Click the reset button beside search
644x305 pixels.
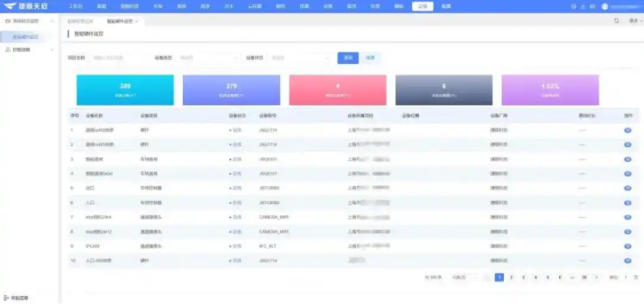click(371, 57)
